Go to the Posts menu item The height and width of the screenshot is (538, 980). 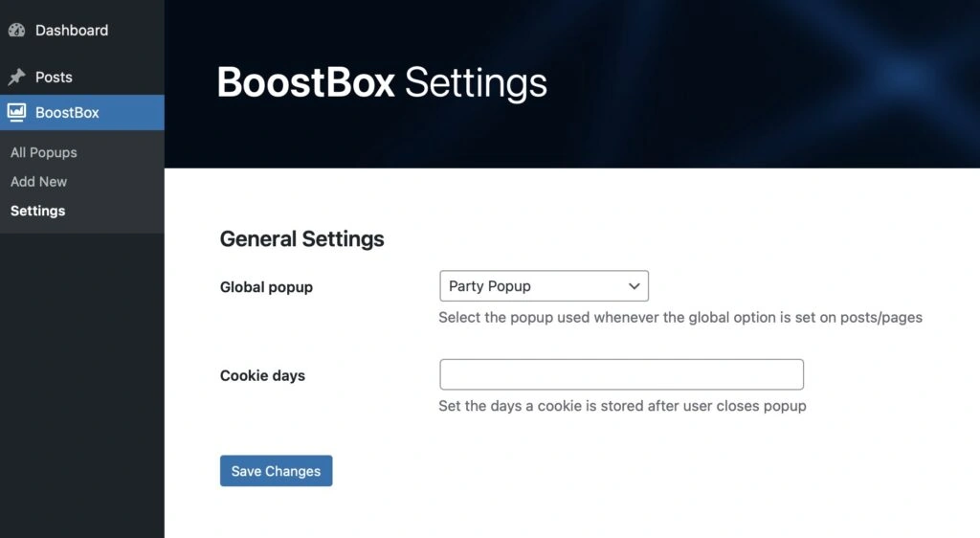[x=54, y=77]
